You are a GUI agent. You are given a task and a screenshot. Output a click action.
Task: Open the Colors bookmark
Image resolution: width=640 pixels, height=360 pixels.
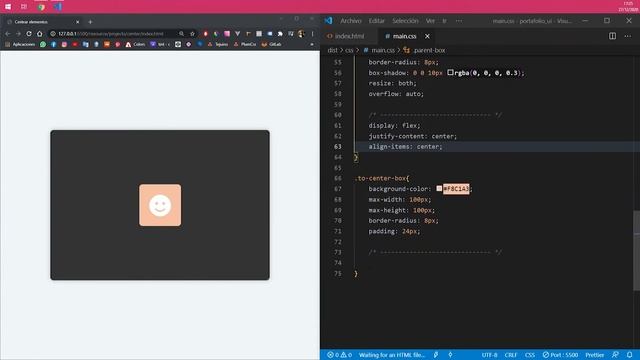(x=135, y=44)
